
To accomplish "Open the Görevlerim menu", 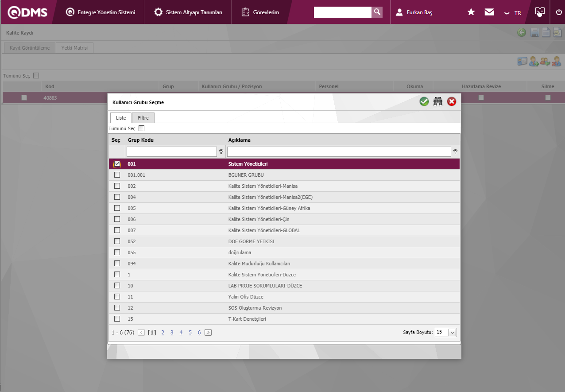I will (x=260, y=12).
